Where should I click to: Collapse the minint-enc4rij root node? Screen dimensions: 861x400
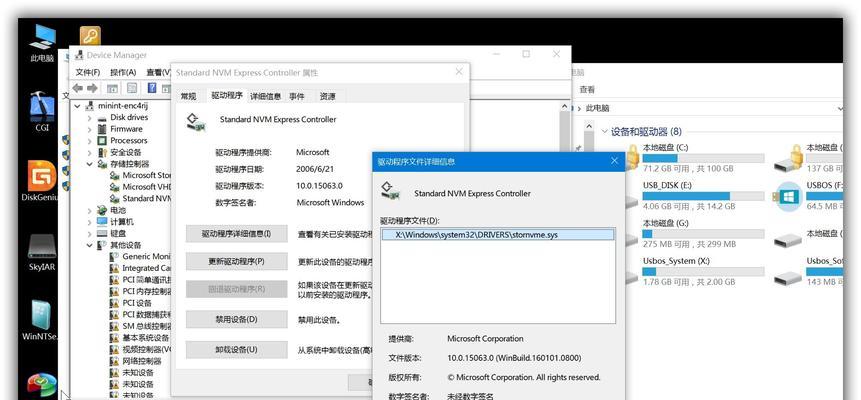click(x=77, y=106)
